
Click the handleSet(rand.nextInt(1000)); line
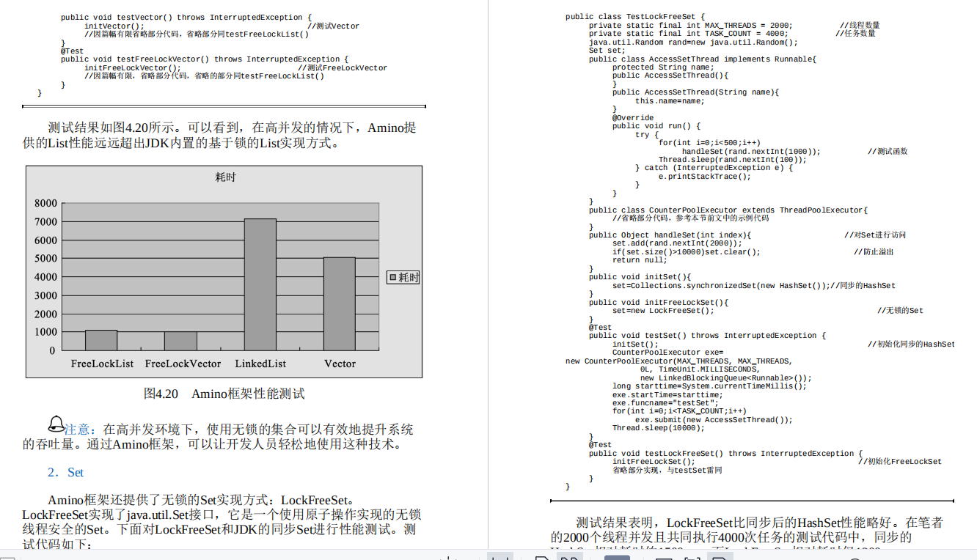[751, 152]
